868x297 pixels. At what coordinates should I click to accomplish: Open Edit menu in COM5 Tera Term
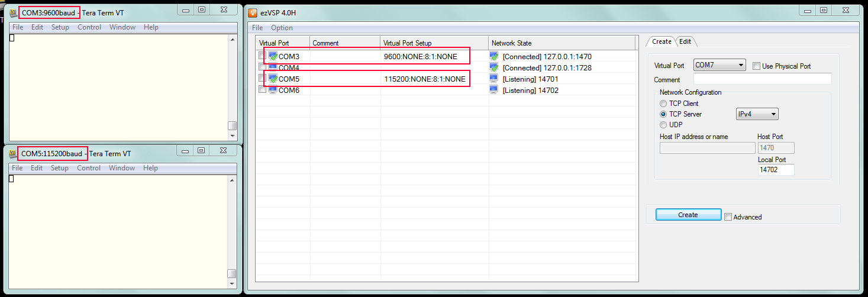37,168
